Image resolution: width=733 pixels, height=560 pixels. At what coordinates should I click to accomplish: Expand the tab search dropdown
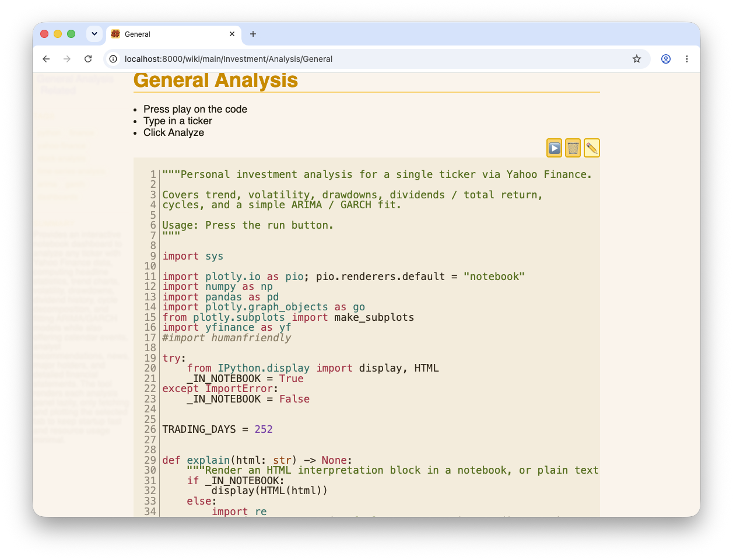tap(94, 34)
